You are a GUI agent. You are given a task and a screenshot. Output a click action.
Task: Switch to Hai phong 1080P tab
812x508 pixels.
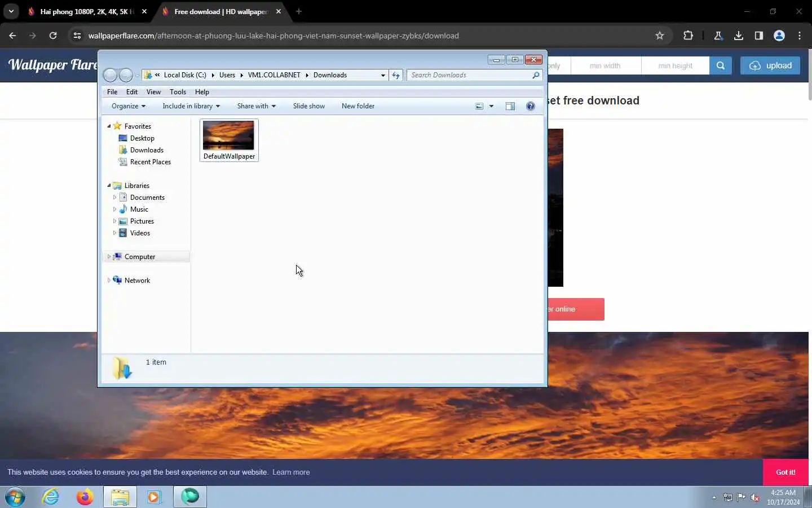point(86,11)
